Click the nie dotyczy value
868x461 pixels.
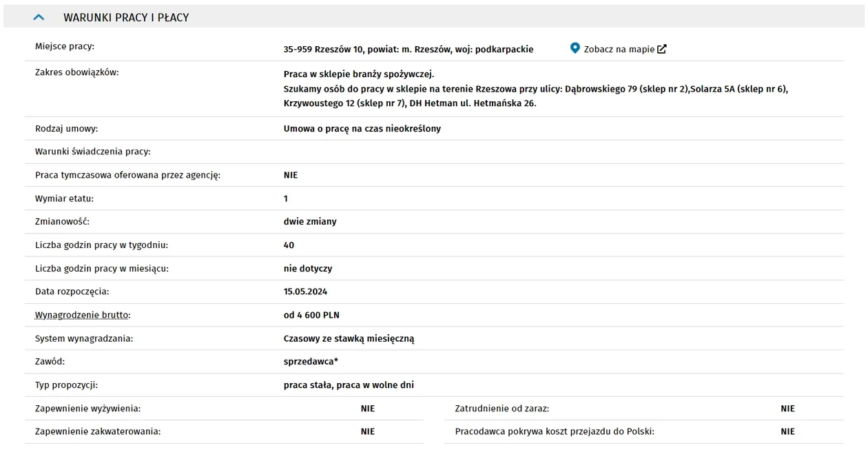[x=308, y=269]
